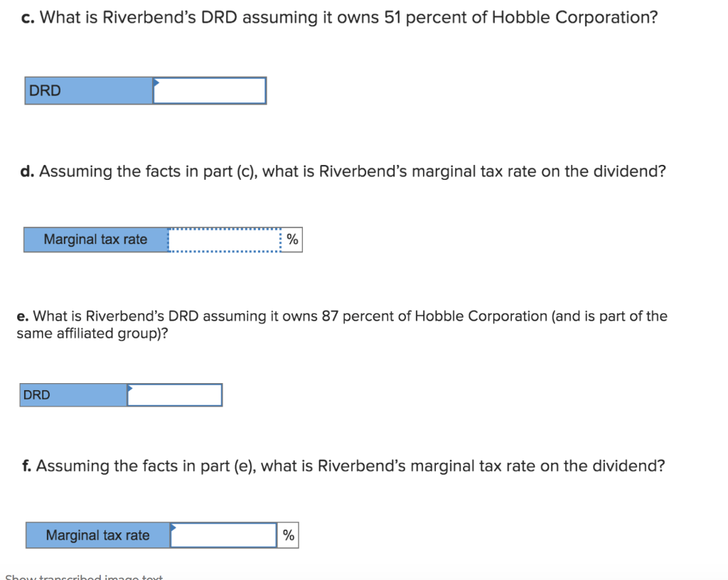The width and height of the screenshot is (728, 580).
Task: Click the blue triangle in part f Marginal tax rate cell
Action: click(x=173, y=530)
